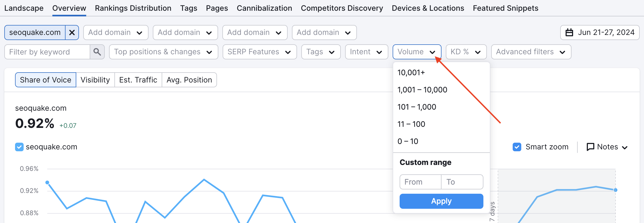Screen dimensions: 644x223
Task: Choose the 0 – 10 volume range
Action: pyautogui.click(x=442, y=141)
